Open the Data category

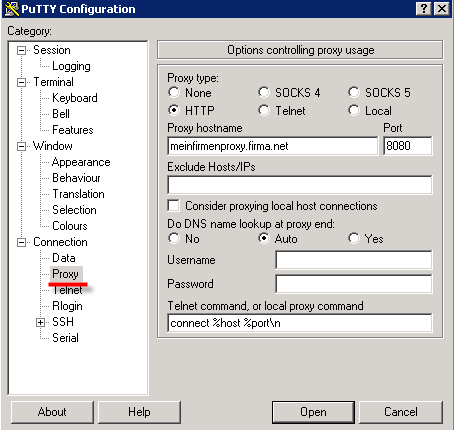tap(64, 258)
